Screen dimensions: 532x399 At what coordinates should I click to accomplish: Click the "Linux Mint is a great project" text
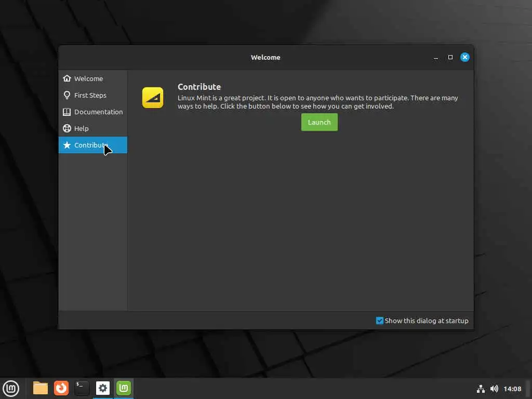point(220,98)
